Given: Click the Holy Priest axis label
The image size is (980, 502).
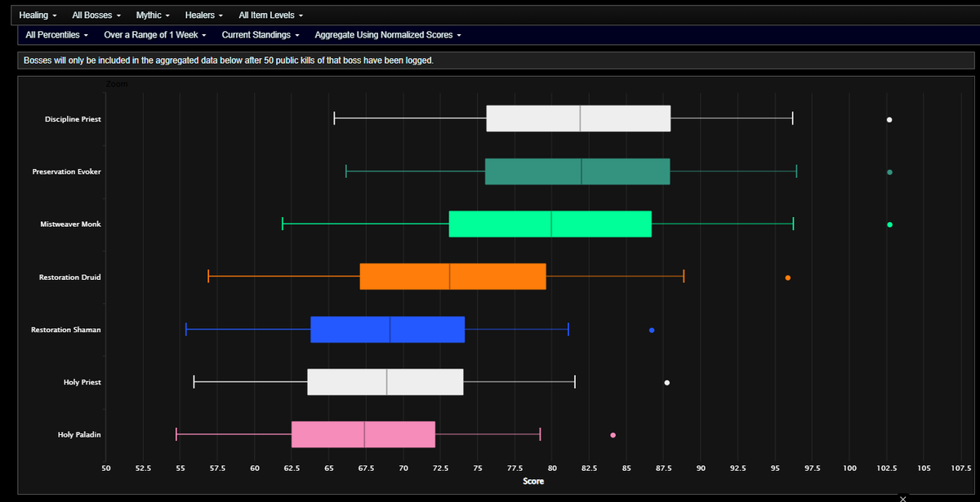Looking at the screenshot, I should pyautogui.click(x=82, y=382).
